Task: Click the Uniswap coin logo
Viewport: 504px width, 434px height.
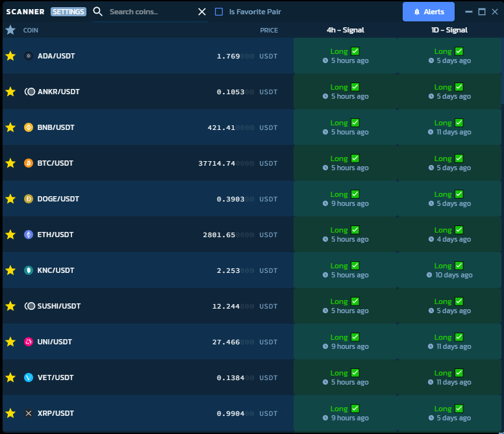Action: (x=29, y=341)
